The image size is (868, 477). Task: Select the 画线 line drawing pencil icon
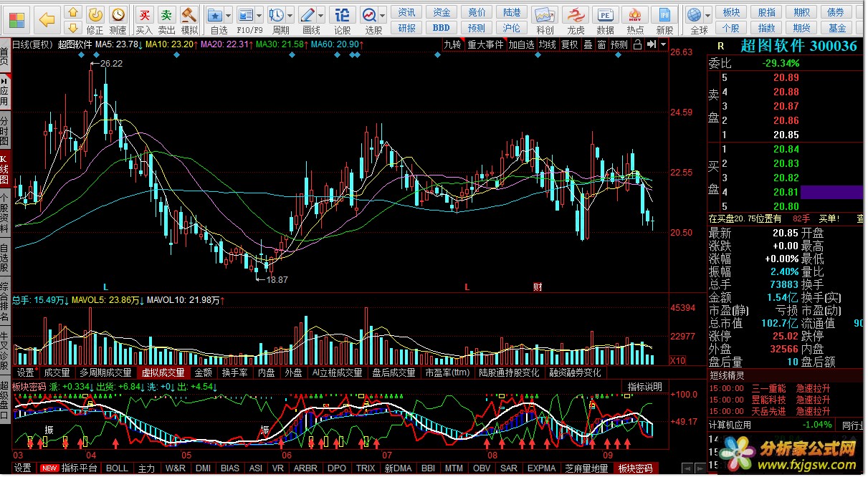click(307, 14)
